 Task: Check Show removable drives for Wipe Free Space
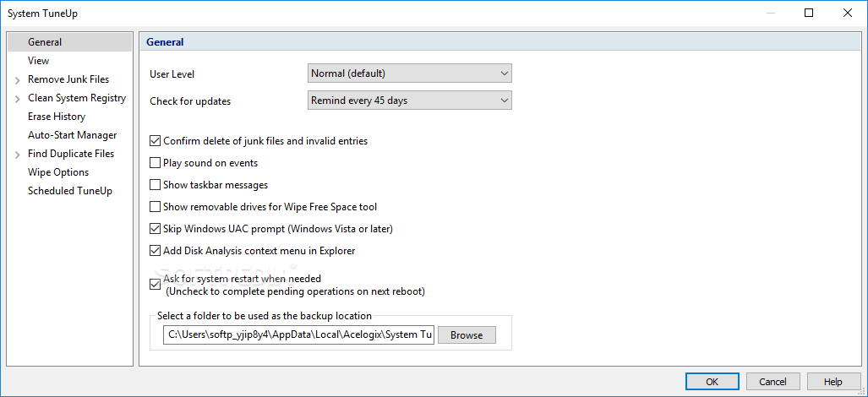[x=155, y=207]
